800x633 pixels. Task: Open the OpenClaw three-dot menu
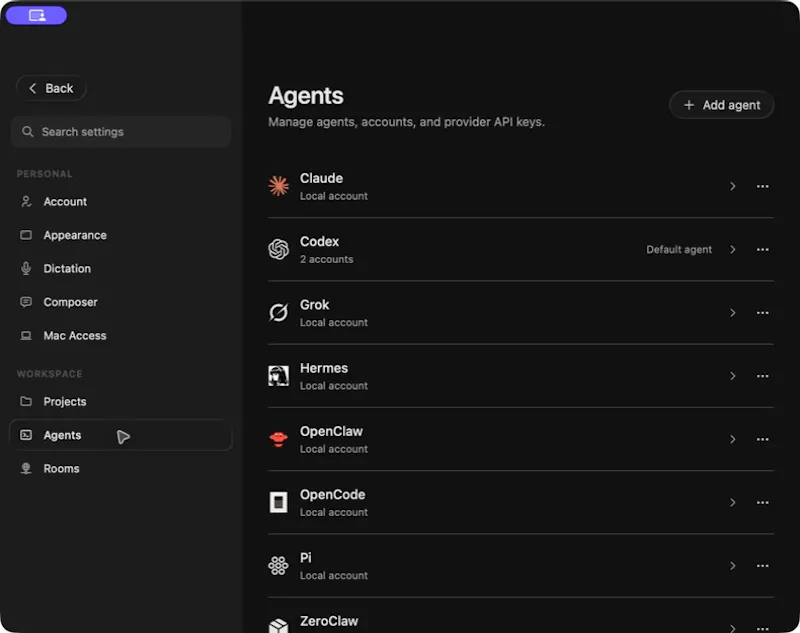(x=763, y=439)
